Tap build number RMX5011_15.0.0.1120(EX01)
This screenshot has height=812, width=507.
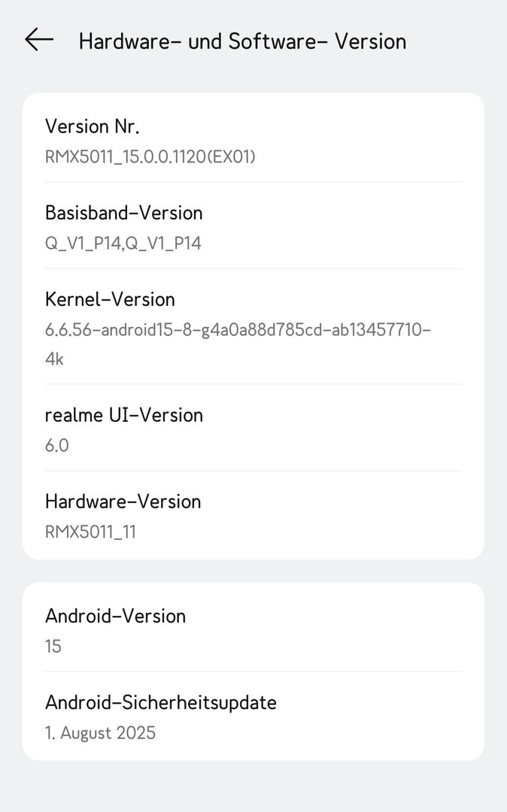[150, 157]
